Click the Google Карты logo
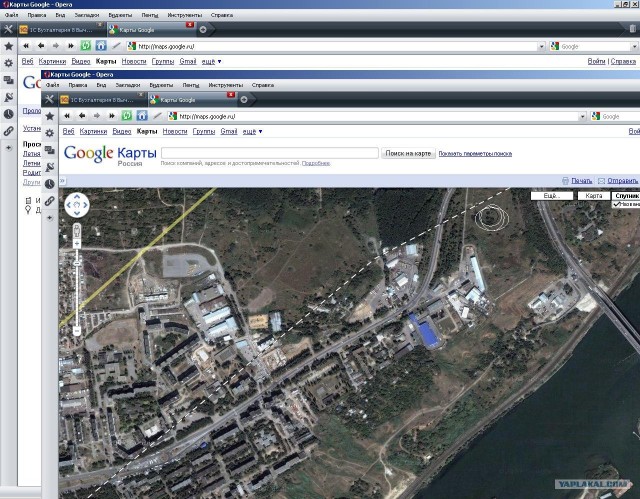 pyautogui.click(x=110, y=155)
